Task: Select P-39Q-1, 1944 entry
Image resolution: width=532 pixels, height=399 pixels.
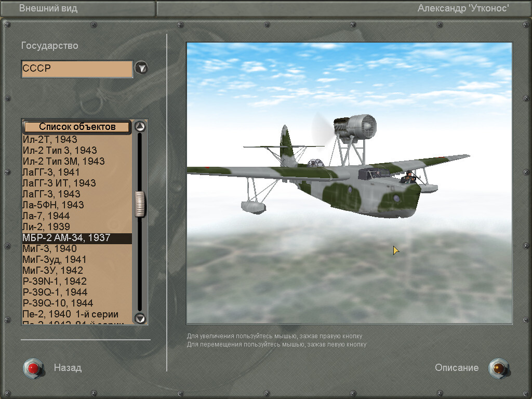Action: pyautogui.click(x=77, y=292)
